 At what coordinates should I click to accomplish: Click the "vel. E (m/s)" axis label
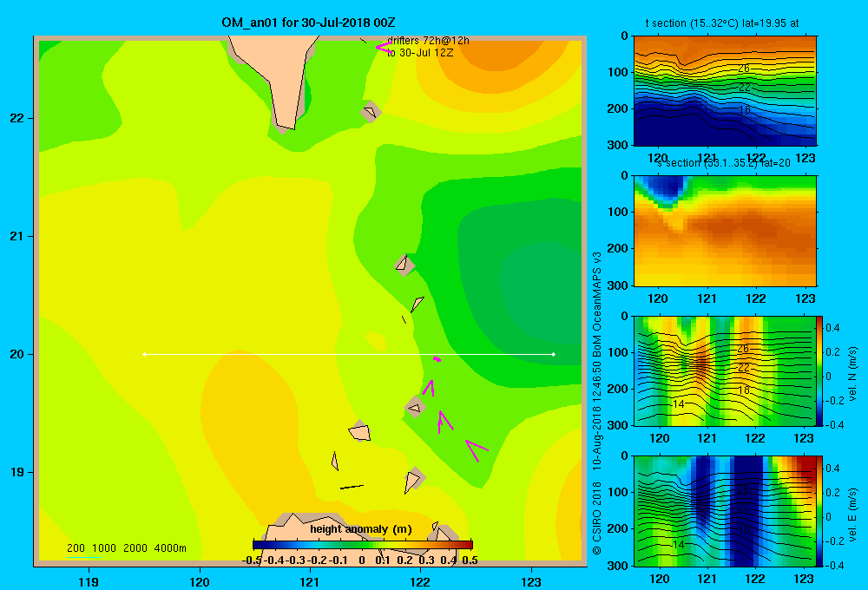click(853, 514)
